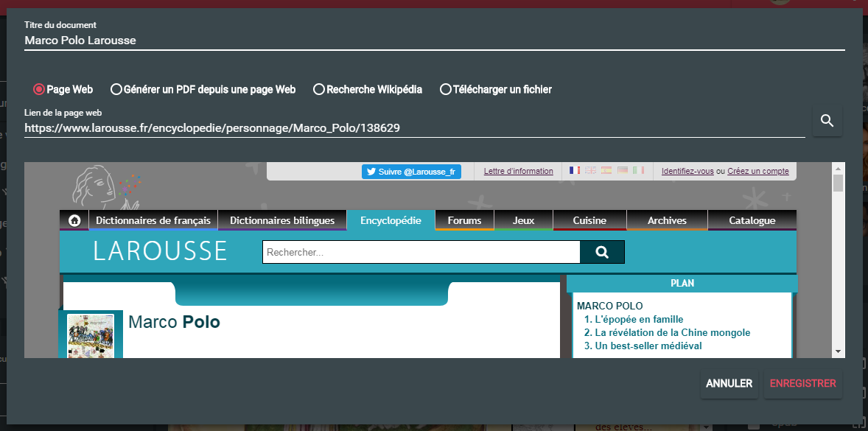
Task: Switch to Dictionnaires bilingues tab
Action: click(x=282, y=220)
